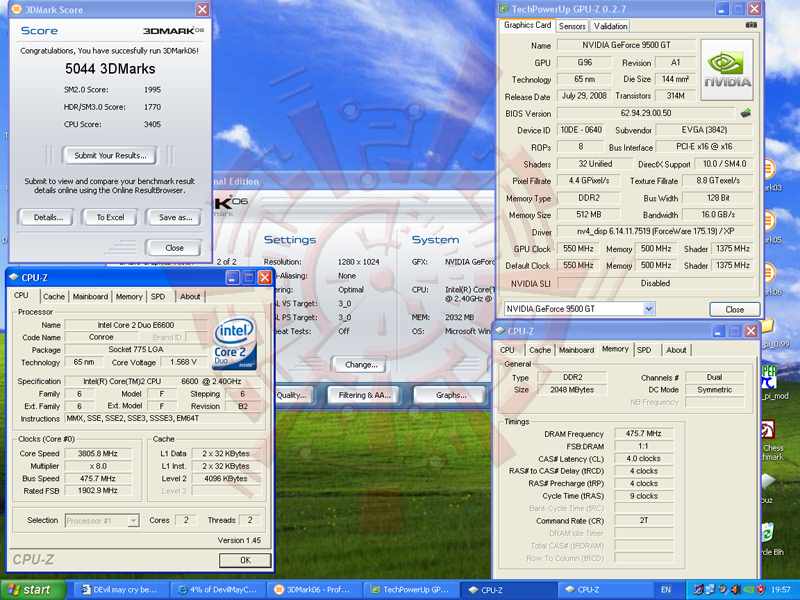The width and height of the screenshot is (800, 600).
Task: Click the Close button in the 3DMark Score window
Action: pyautogui.click(x=174, y=248)
